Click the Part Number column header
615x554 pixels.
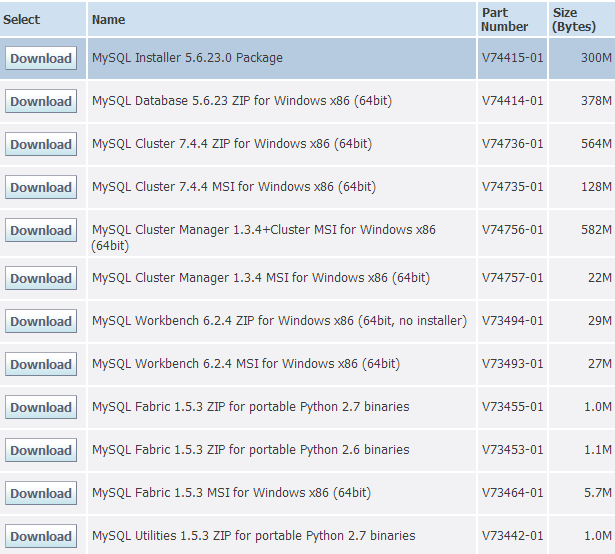pos(504,20)
